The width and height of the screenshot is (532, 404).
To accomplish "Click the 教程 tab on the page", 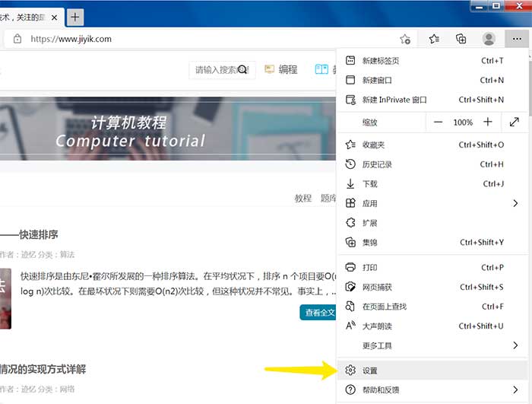I will tap(302, 198).
